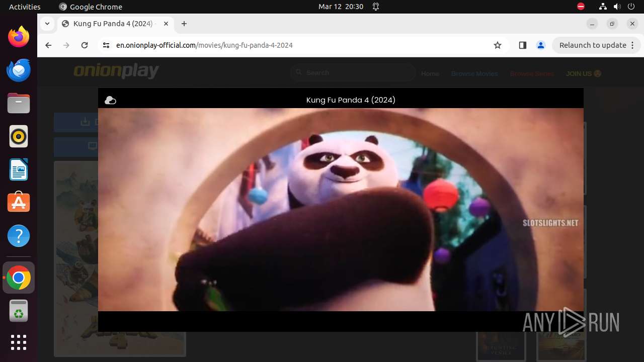Click the Kung Fu Panda video frame

(x=341, y=210)
